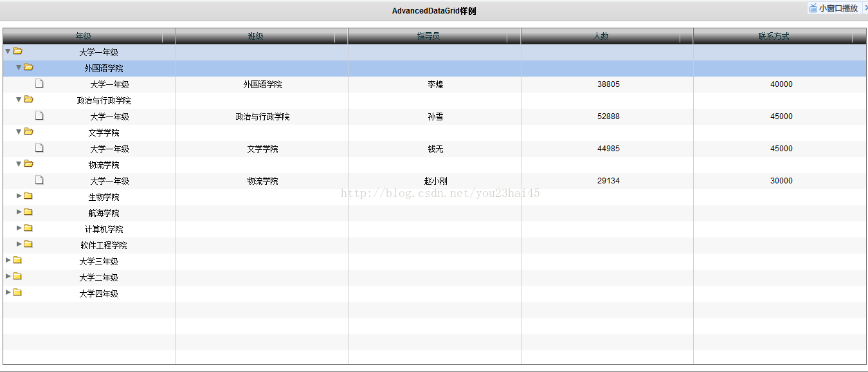Click the folder icon beside 大学二年级
The image size is (868, 372).
click(x=17, y=276)
